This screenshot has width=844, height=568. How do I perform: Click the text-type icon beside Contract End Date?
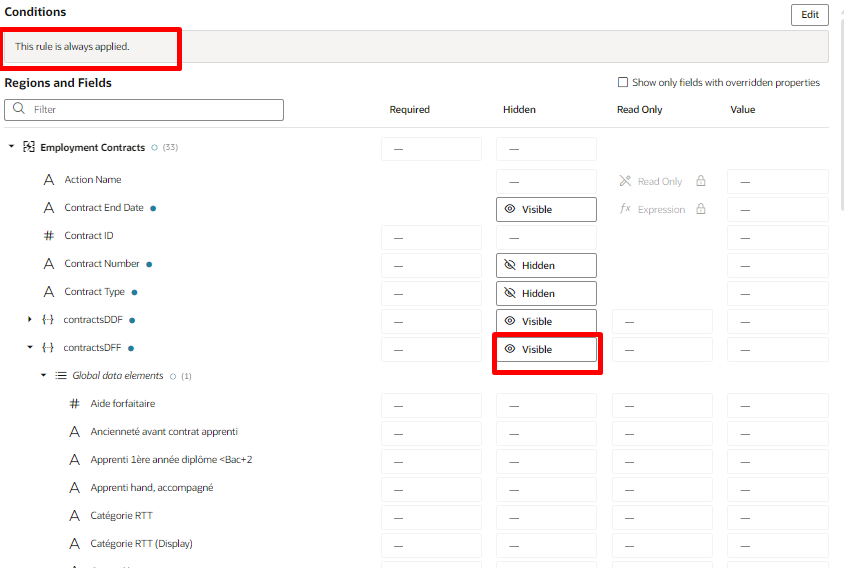point(49,207)
